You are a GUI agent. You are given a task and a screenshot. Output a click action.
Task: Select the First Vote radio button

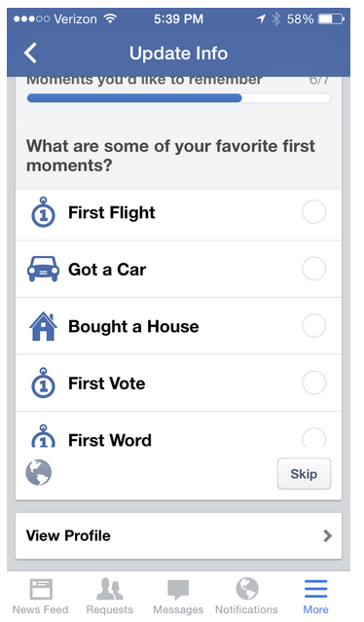[x=314, y=383]
